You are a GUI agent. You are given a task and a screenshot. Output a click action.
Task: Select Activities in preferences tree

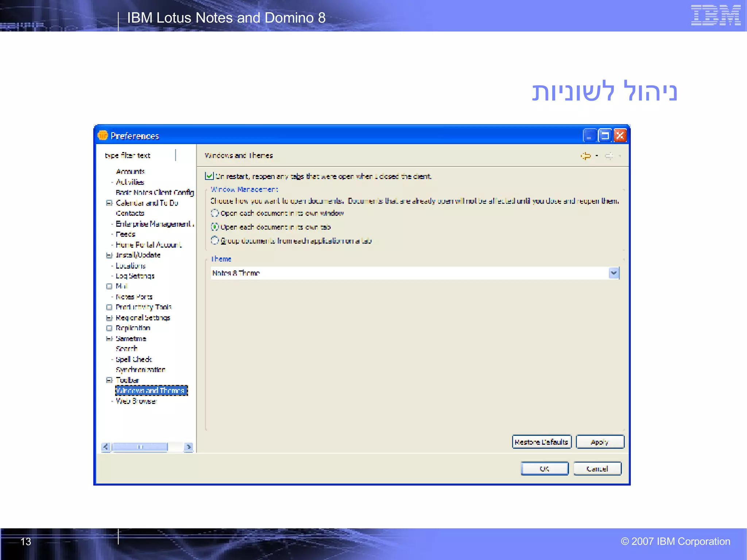130,182
